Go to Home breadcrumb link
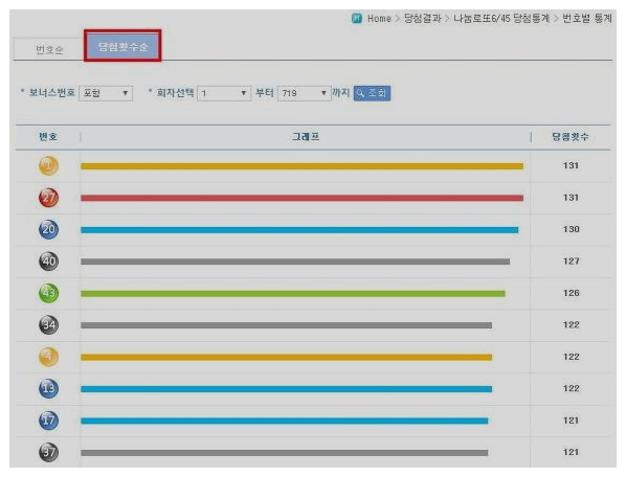626x477 pixels. coord(379,19)
